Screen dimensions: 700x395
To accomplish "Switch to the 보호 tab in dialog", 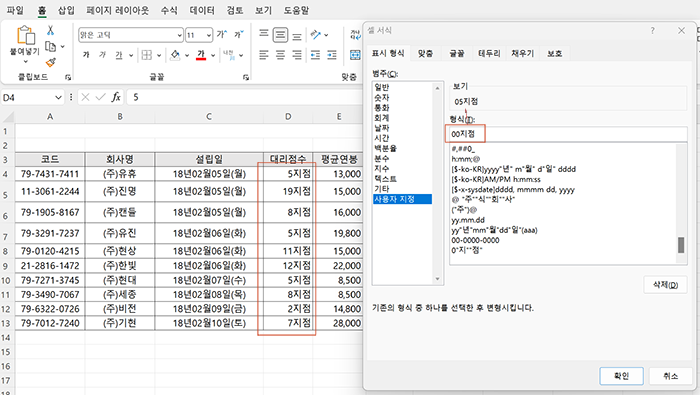I will 554,53.
